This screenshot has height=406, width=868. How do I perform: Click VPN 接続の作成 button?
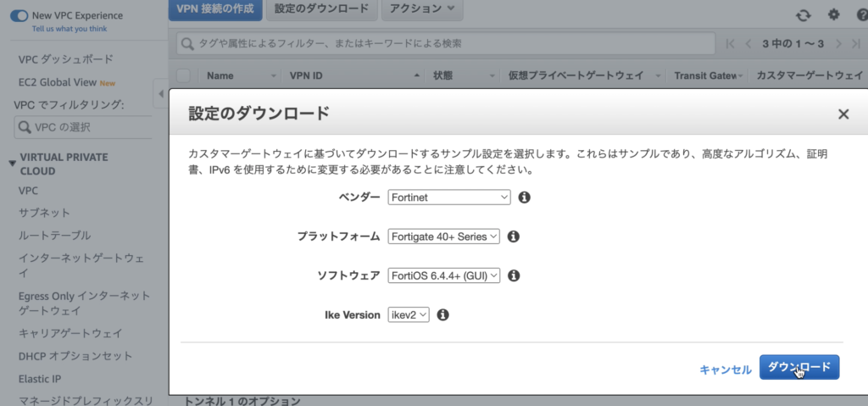tap(215, 9)
